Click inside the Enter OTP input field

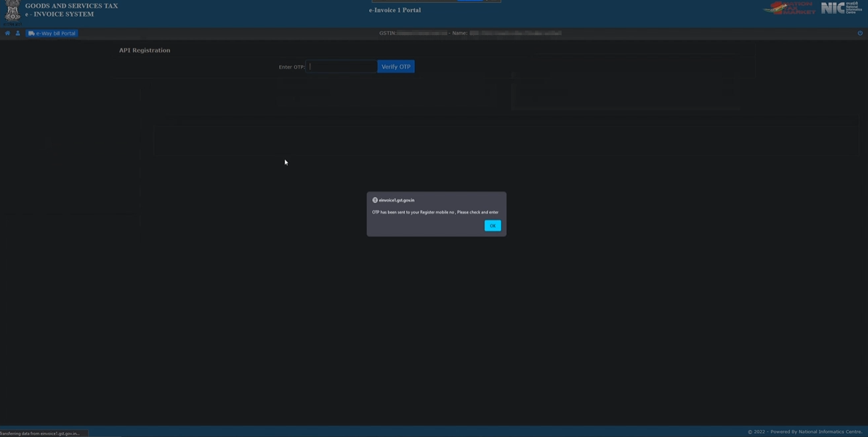click(x=342, y=66)
